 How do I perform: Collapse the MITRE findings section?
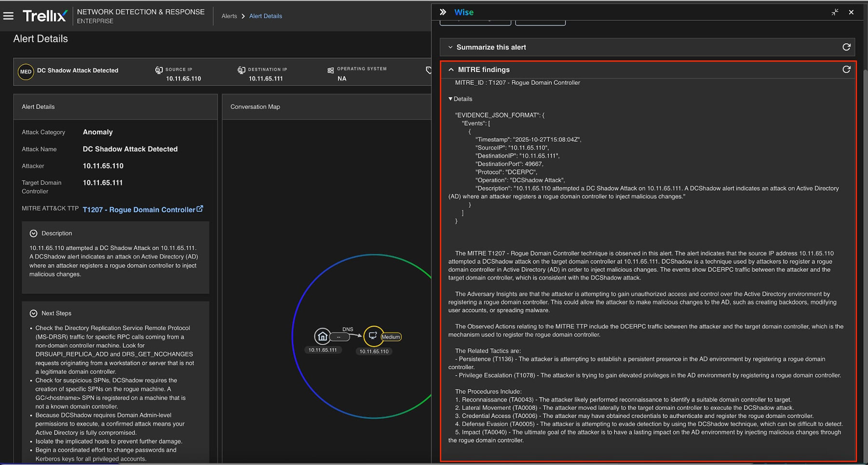pos(451,69)
